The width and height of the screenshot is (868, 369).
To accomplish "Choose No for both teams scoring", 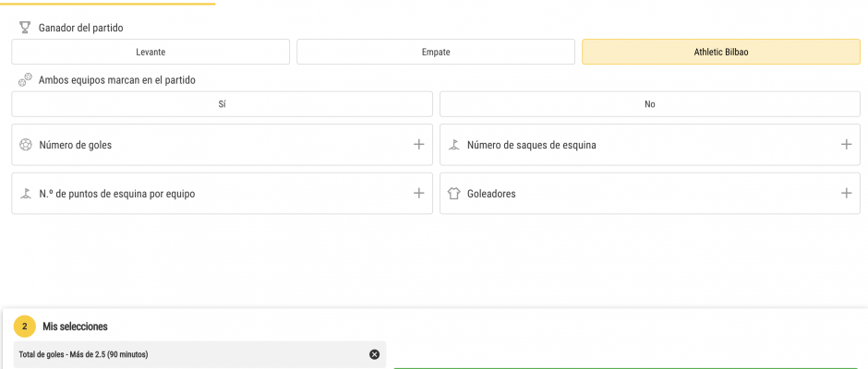I will 650,104.
